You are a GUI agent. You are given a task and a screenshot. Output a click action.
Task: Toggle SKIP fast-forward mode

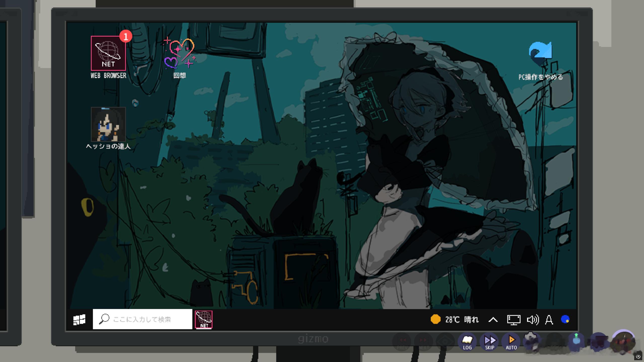point(489,342)
